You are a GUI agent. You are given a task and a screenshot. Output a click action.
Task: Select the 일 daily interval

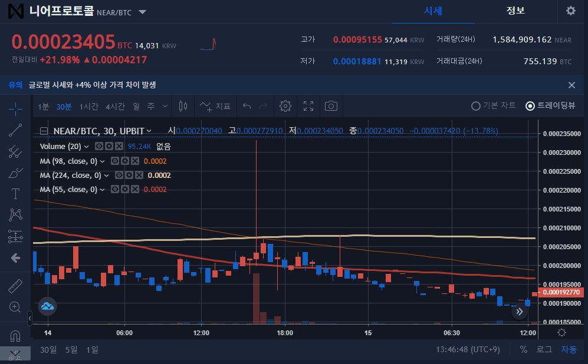(x=136, y=107)
